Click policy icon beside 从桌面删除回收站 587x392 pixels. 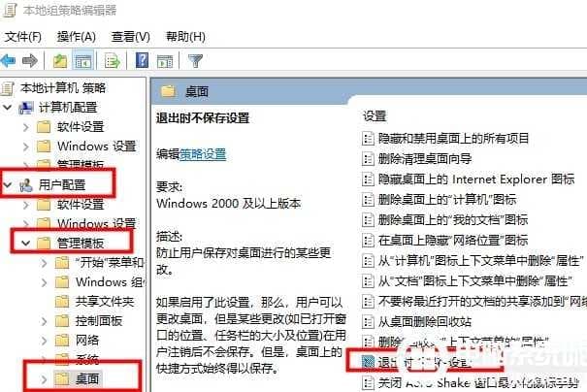coord(369,321)
